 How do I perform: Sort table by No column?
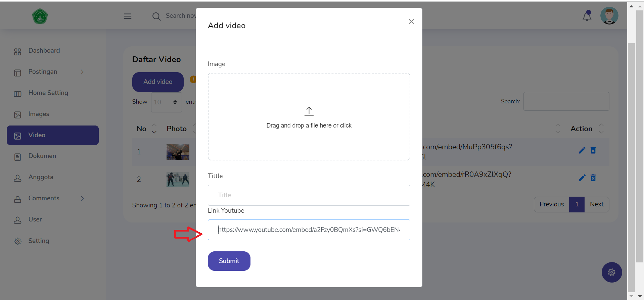tap(154, 129)
